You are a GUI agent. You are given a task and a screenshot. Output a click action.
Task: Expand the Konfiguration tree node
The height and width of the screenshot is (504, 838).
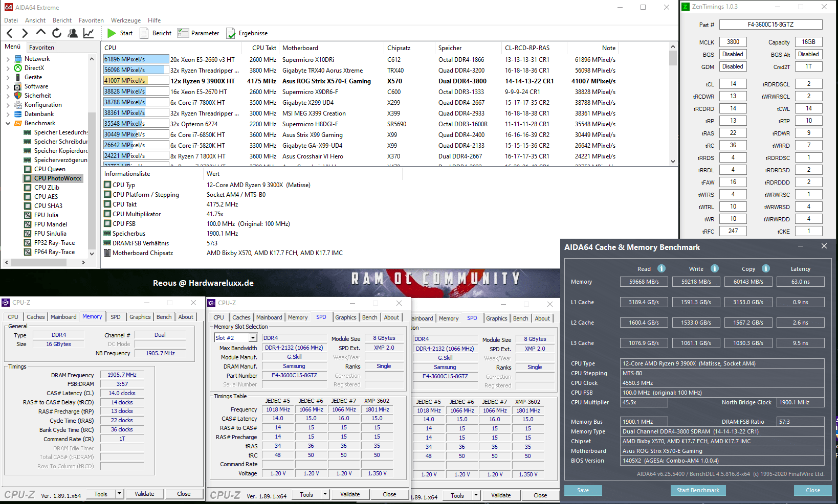8,105
